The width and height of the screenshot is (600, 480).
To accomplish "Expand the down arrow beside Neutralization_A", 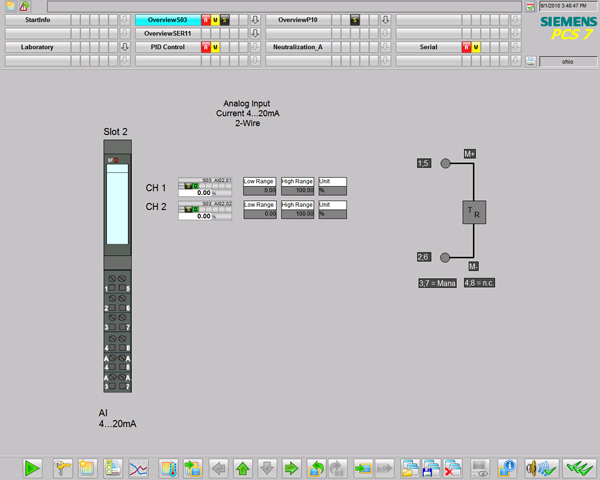I will pyautogui.click(x=385, y=47).
